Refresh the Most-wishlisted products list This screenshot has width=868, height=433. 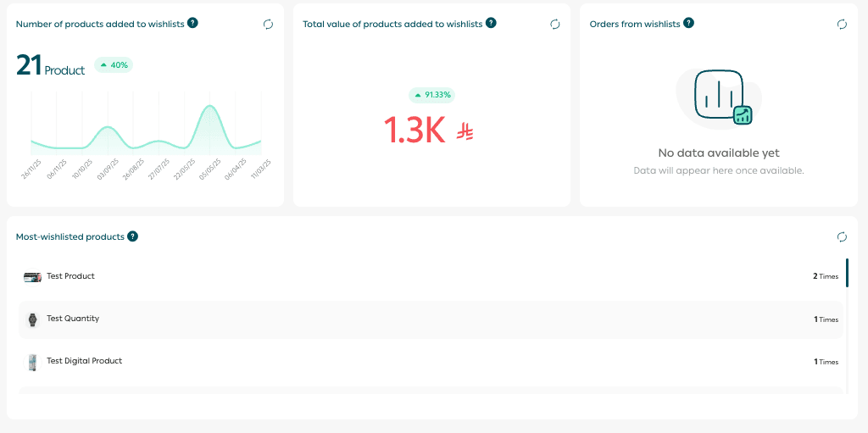842,237
